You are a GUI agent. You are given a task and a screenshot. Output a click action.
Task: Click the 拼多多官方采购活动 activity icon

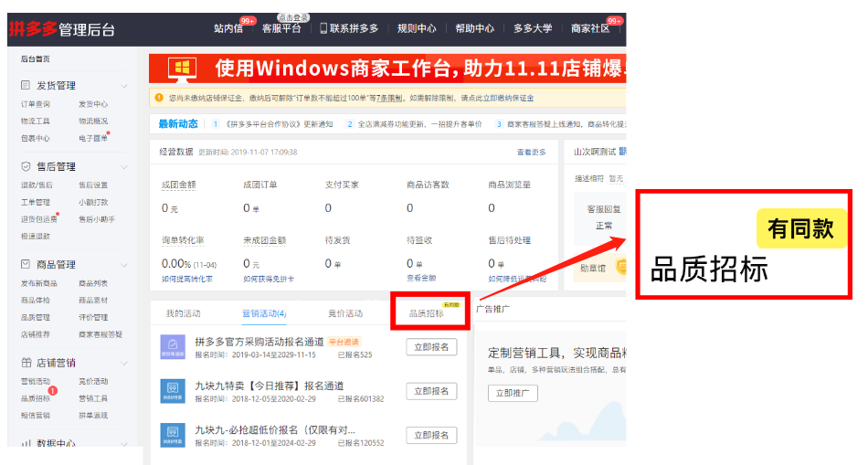(x=172, y=346)
